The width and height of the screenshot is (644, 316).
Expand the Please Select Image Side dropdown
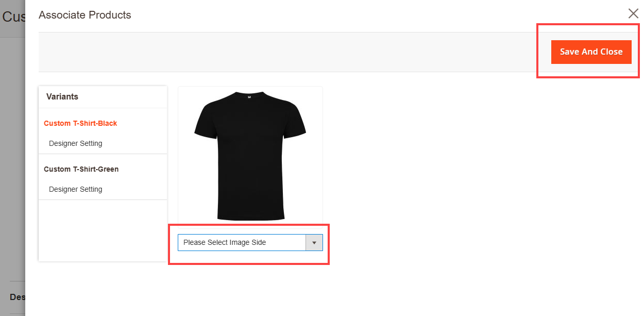242,242
